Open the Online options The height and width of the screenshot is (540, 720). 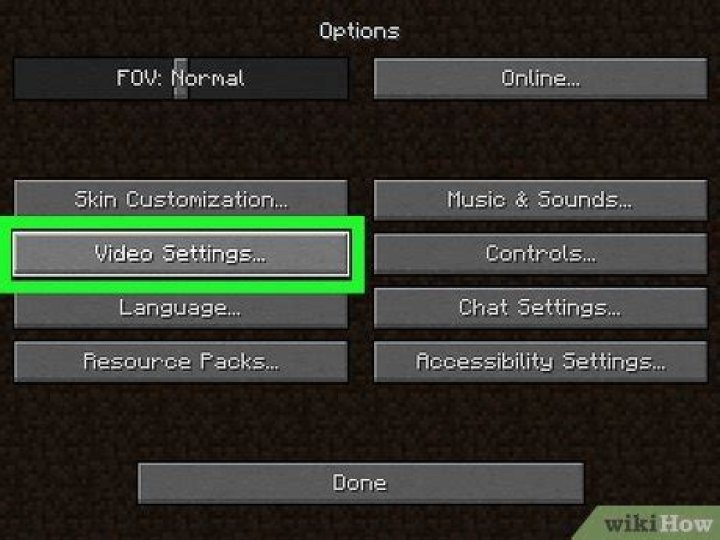click(540, 79)
